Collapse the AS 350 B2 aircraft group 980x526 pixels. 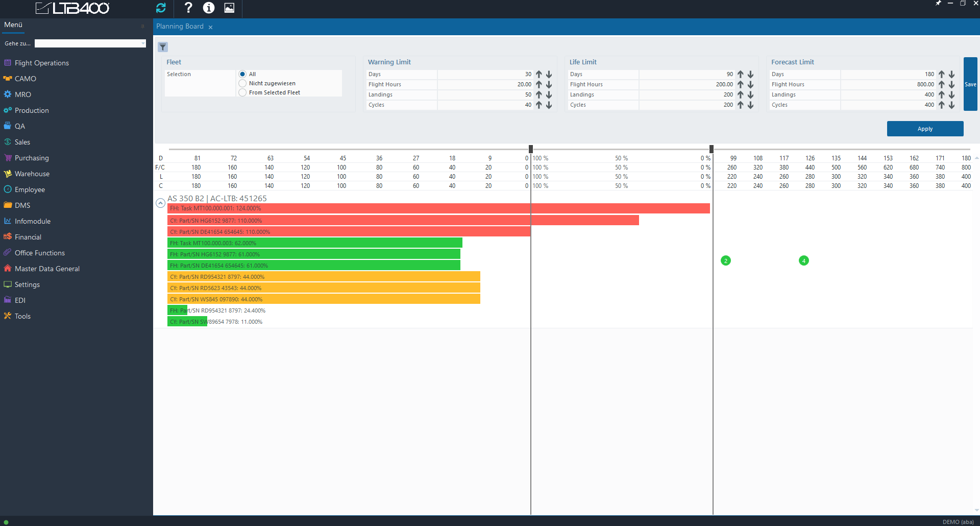coord(160,203)
